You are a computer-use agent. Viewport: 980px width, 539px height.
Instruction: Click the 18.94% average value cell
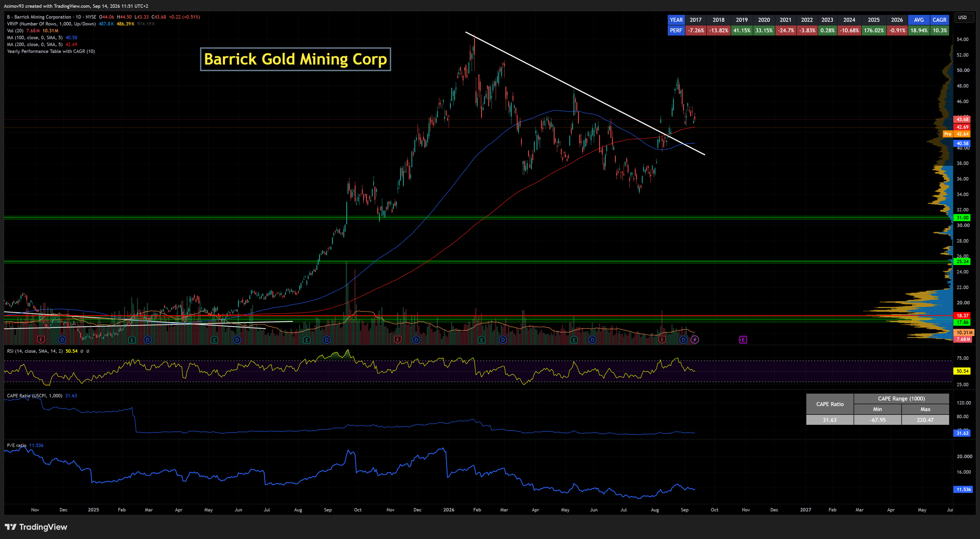919,30
